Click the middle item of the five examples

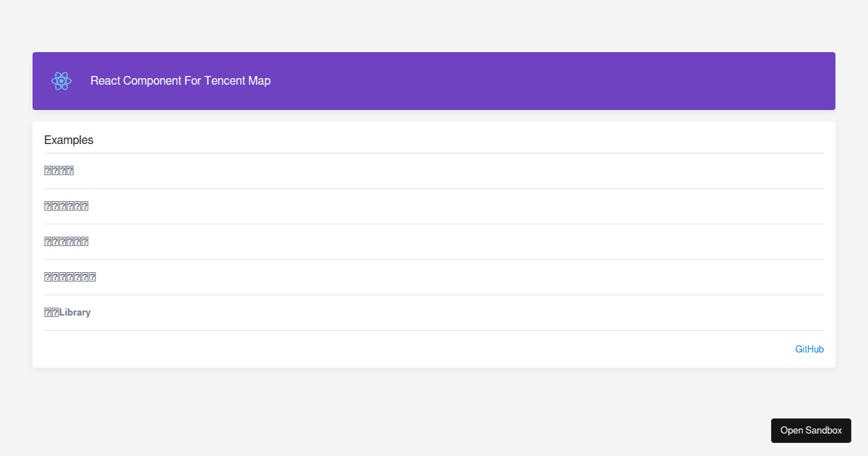[67, 242]
